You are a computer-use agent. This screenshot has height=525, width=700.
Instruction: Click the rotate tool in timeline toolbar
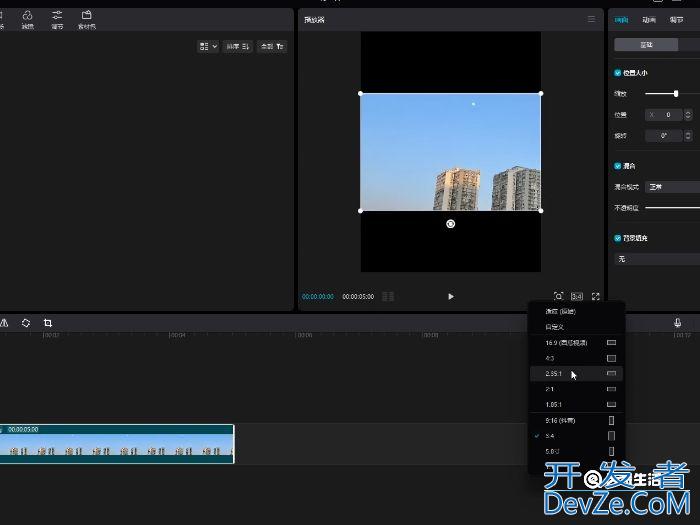[26, 323]
